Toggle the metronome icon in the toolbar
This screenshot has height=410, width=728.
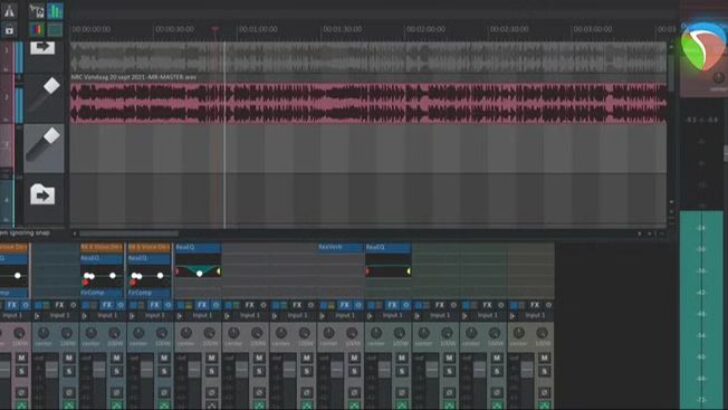coord(9,11)
